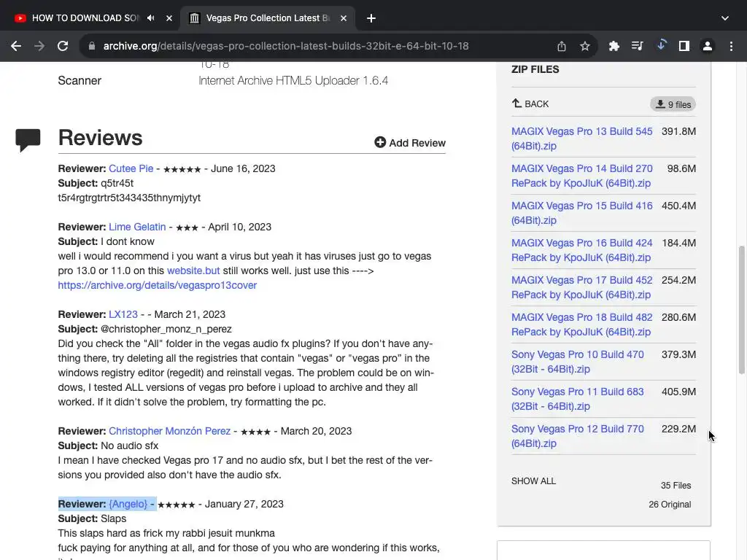Open a new tab with plus

(x=371, y=18)
